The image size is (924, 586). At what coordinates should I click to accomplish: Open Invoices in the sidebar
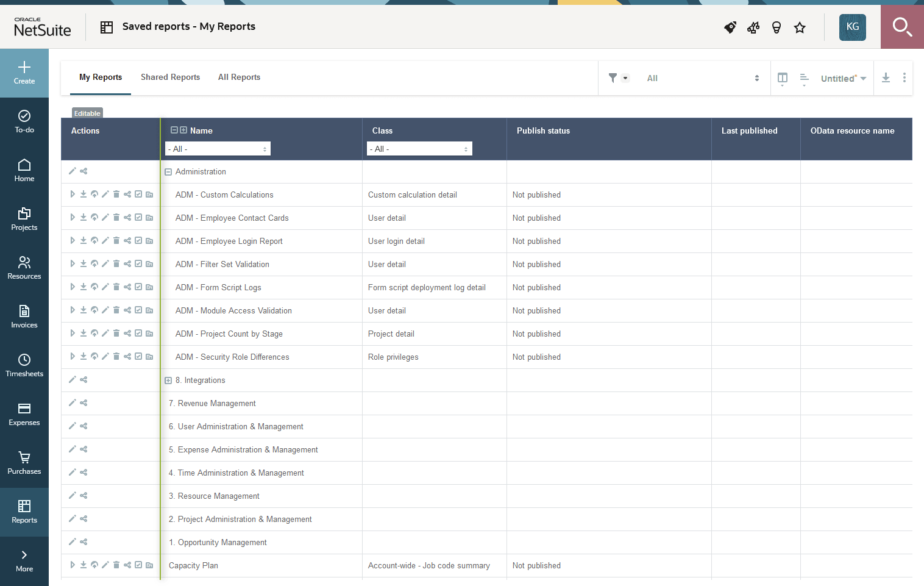[x=24, y=317]
